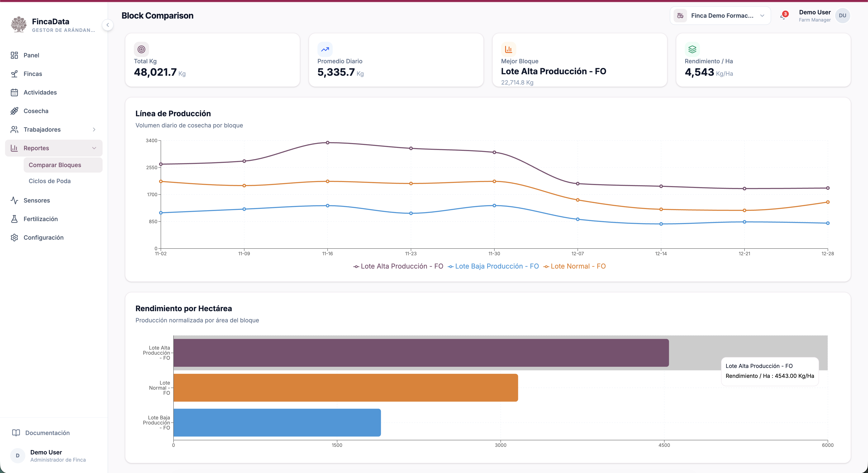This screenshot has height=473, width=868.
Task: Toggle the Lote Baja Producción legend series
Action: coord(493,266)
